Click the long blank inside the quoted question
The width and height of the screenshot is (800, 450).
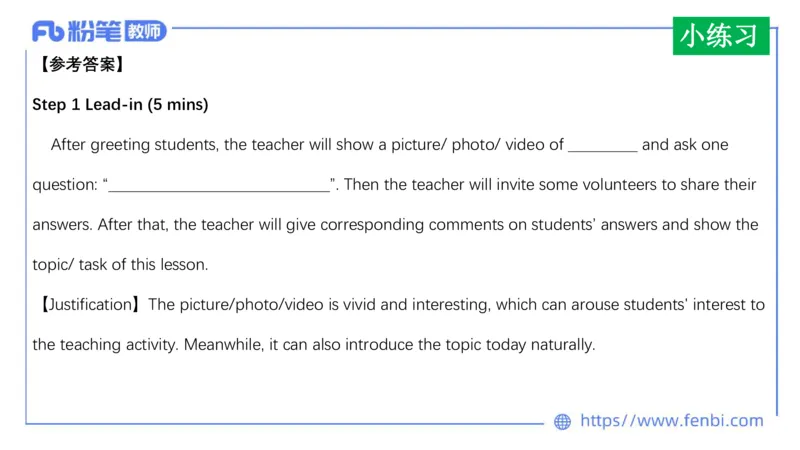coord(220,185)
